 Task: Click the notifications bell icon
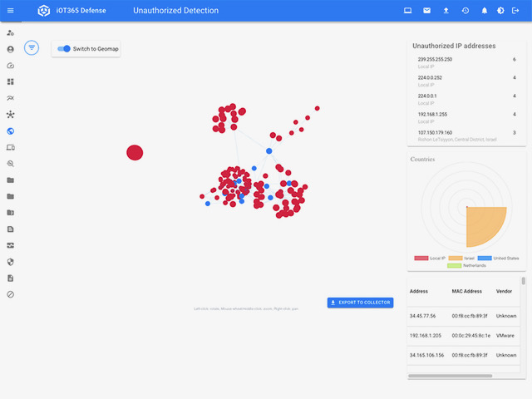485,11
